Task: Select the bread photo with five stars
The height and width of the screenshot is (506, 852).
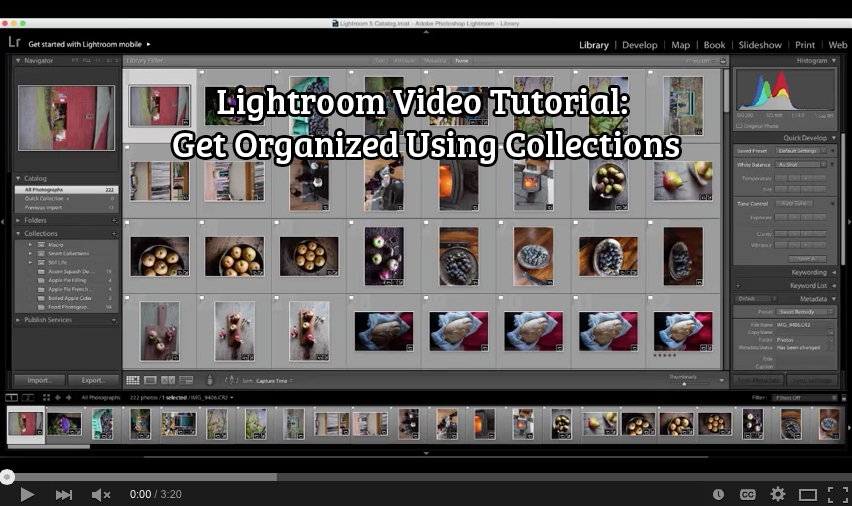Action: 683,331
